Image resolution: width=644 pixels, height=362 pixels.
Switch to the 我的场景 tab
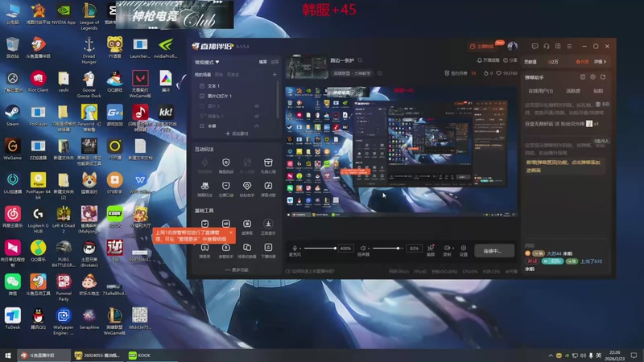(203, 75)
